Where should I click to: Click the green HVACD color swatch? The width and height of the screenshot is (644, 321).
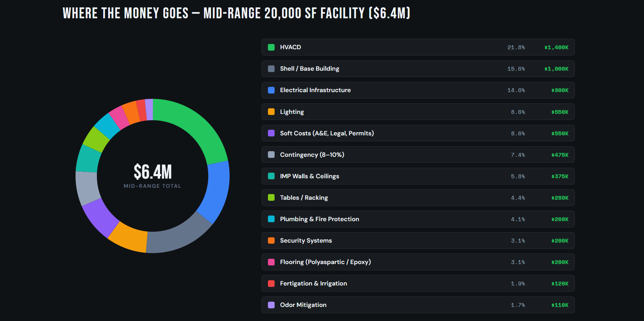tap(271, 47)
